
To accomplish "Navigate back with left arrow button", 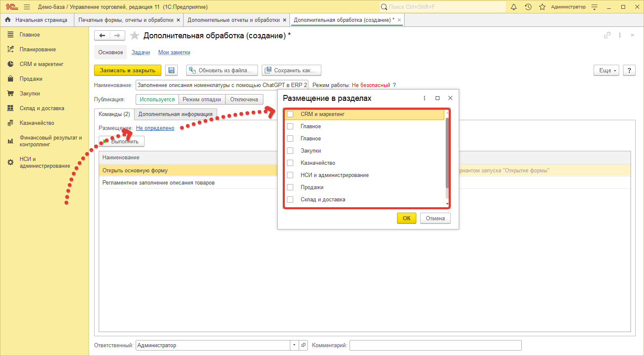I will 102,36.
